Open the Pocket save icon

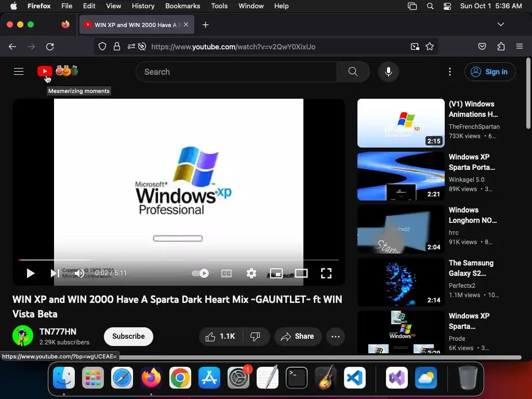(x=482, y=46)
